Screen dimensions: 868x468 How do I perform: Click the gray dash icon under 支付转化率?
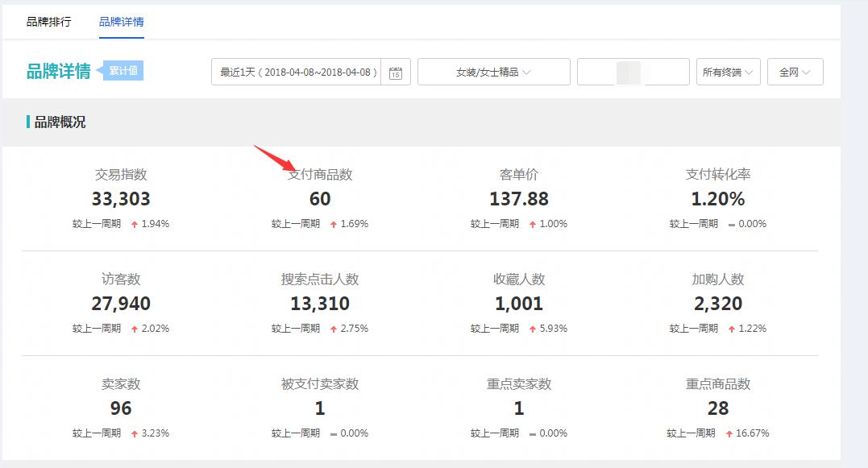point(732,224)
